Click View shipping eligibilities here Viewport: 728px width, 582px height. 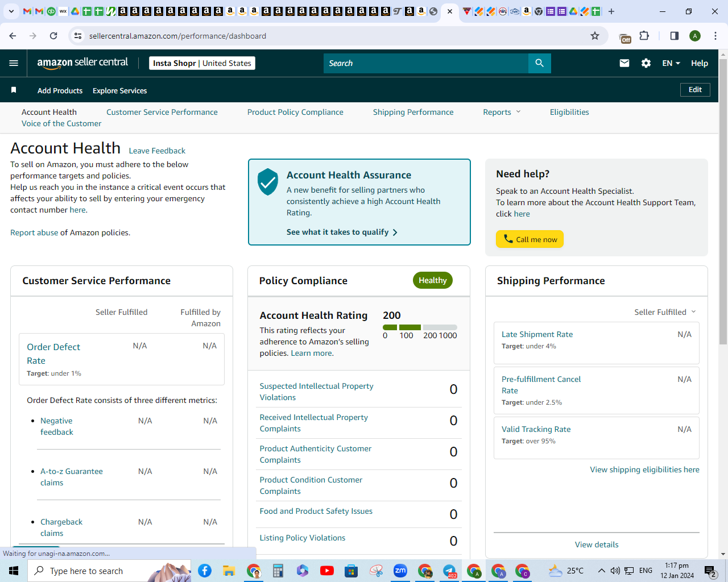(644, 469)
